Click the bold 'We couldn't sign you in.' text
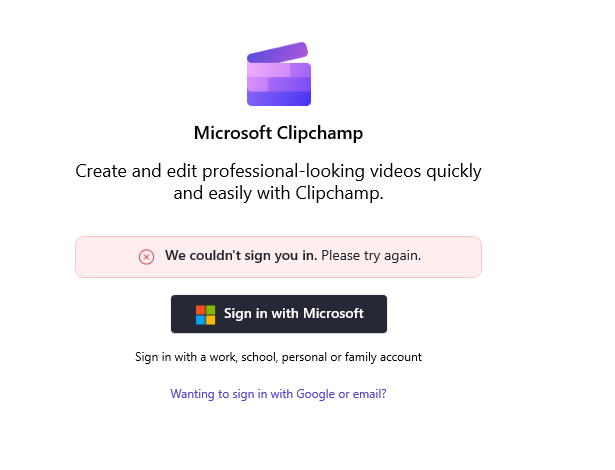Screen dimensions: 615x470 pos(241,256)
